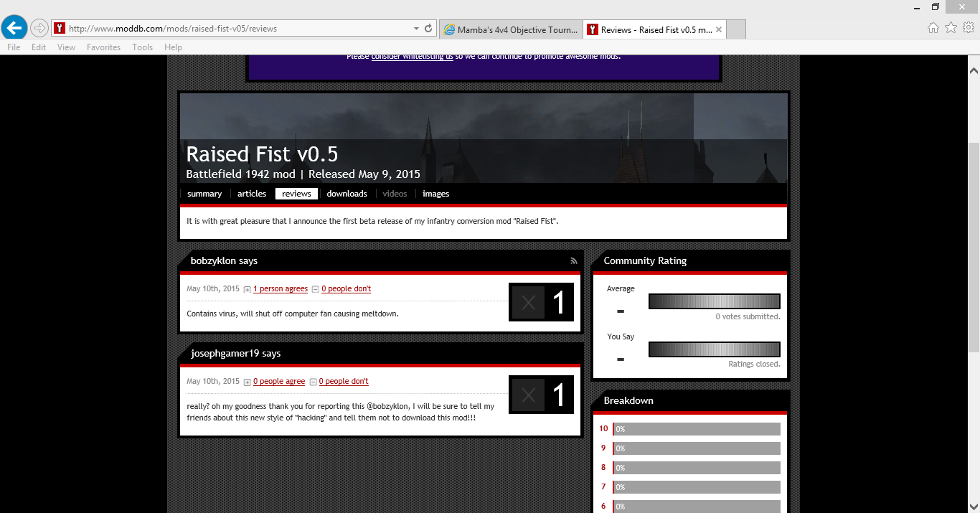Screen dimensions: 980x513
Task: Close the Reviews - Raised Fist tab
Action: click(x=720, y=29)
